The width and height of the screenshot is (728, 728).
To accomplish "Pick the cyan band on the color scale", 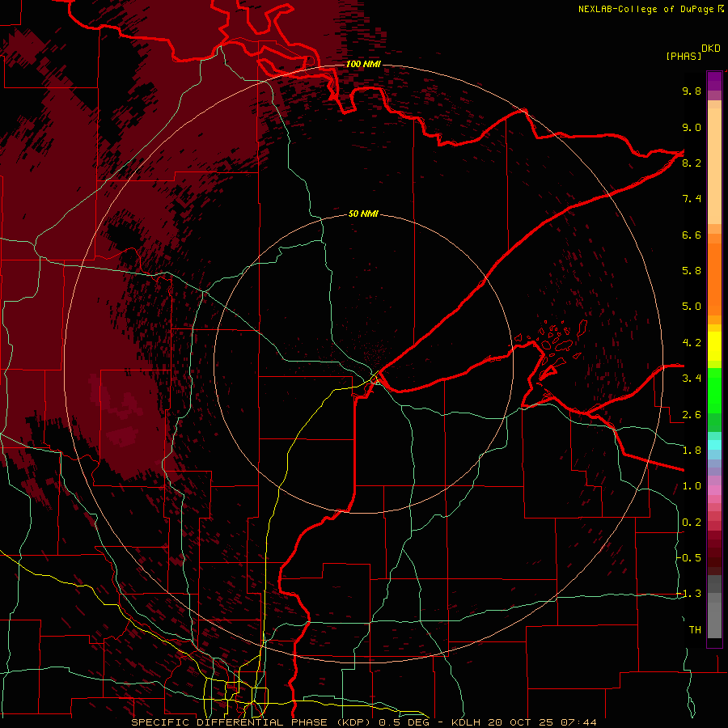I will click(714, 445).
